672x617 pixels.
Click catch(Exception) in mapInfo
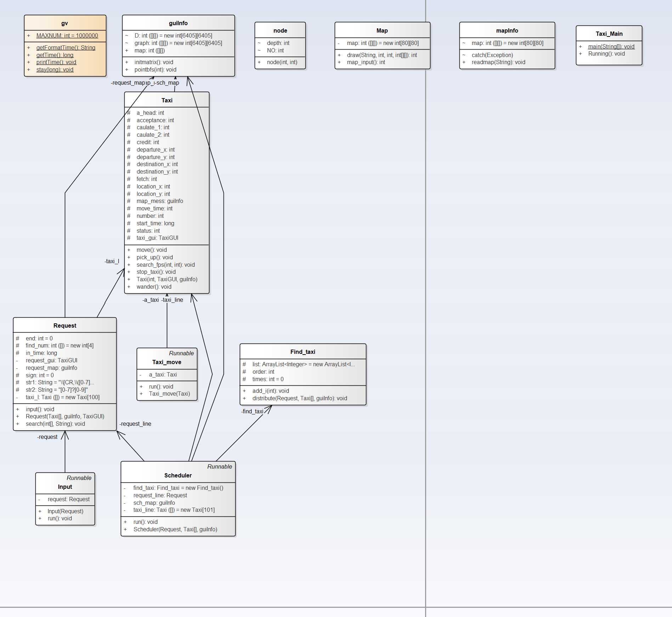click(x=492, y=55)
